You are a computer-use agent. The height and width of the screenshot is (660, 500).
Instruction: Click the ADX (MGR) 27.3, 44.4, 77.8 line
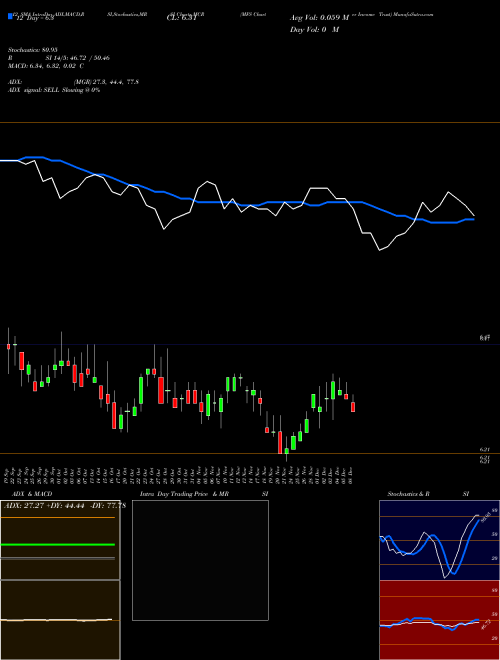[x=73, y=82]
